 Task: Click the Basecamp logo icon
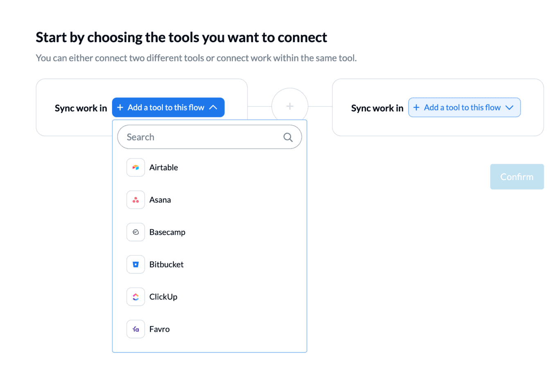coord(135,232)
